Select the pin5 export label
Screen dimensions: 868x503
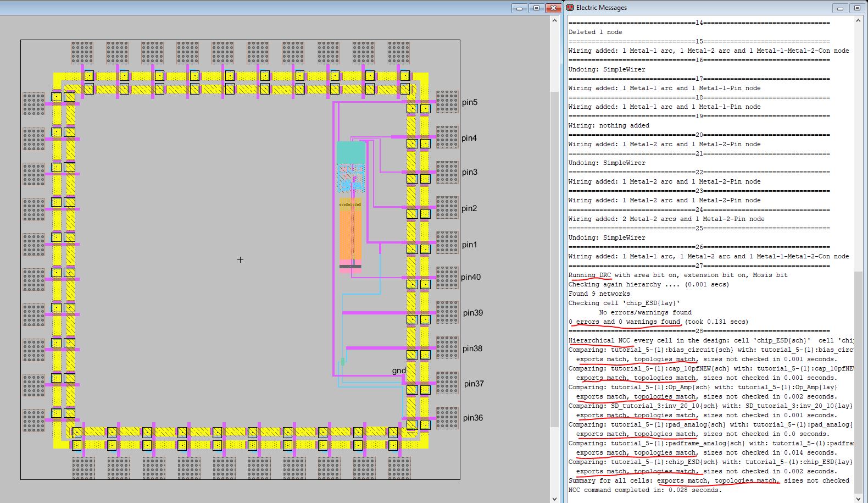pos(469,102)
